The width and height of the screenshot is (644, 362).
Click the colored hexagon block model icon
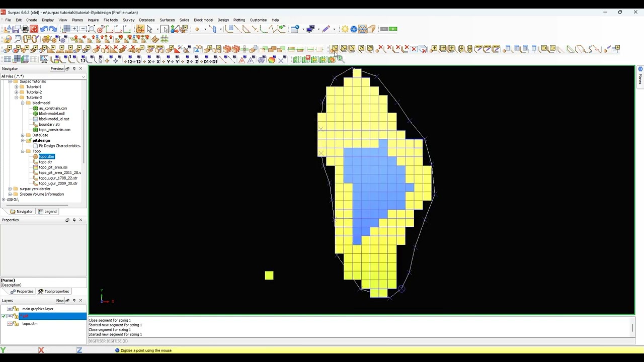tap(272, 59)
